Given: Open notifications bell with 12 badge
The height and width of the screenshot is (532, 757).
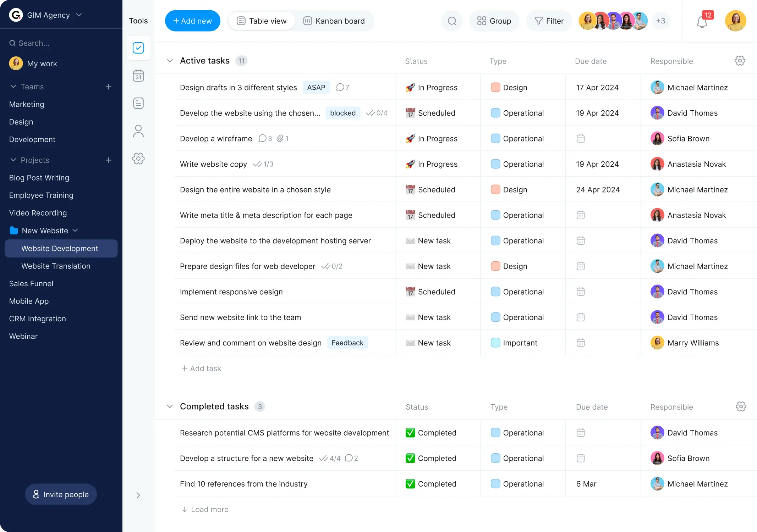Looking at the screenshot, I should (x=703, y=21).
